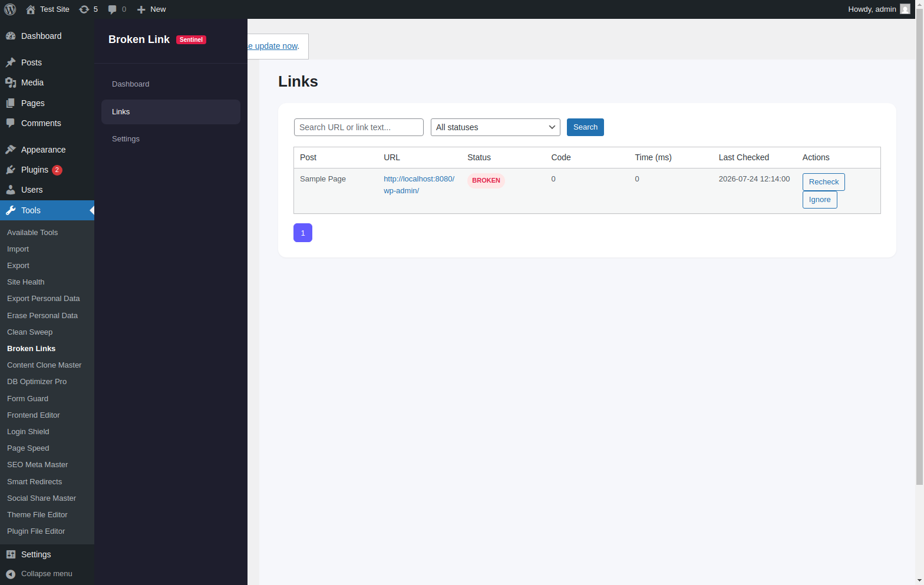
Task: Click the 2026-07-24 12:14:00 timestamp
Action: (754, 179)
